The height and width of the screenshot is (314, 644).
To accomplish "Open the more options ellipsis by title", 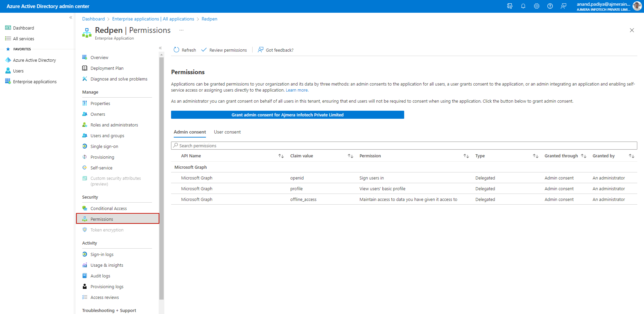I will 181,30.
